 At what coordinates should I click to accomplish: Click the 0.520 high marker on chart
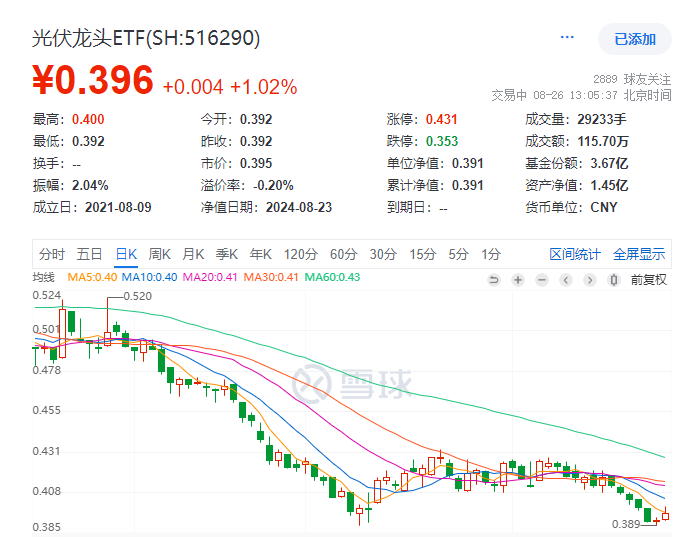click(137, 297)
